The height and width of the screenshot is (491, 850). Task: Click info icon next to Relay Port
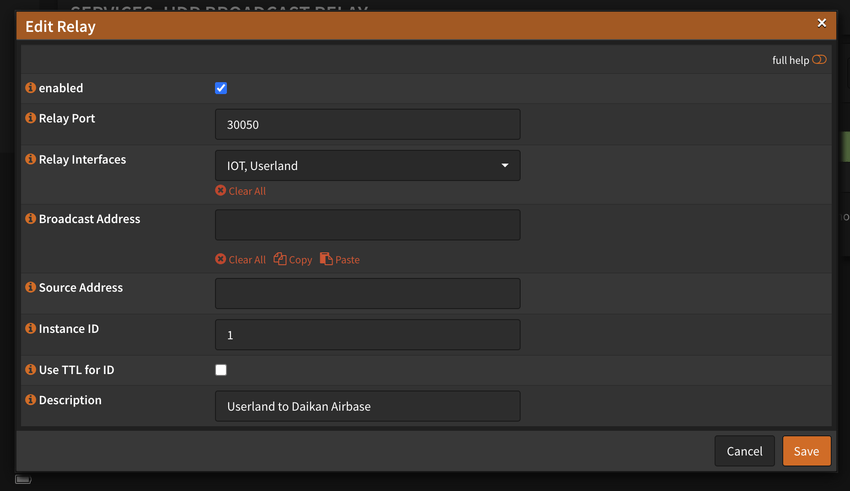[x=30, y=118]
